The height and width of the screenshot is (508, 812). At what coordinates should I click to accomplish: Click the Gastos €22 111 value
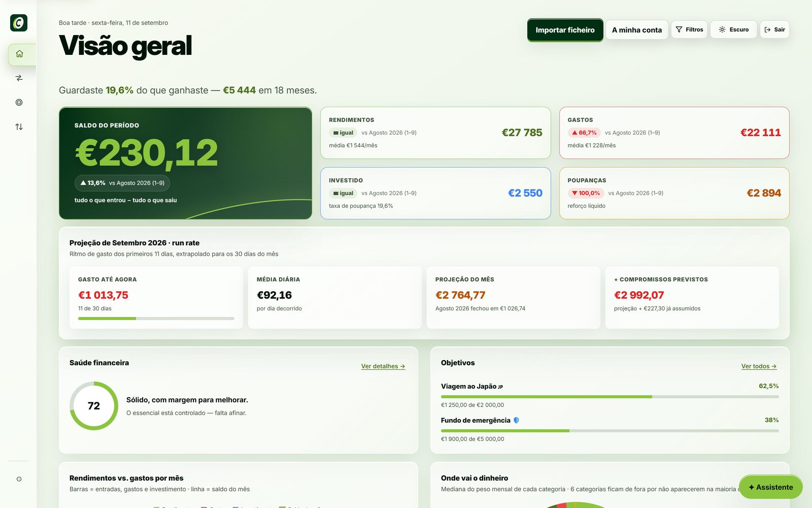click(x=760, y=133)
